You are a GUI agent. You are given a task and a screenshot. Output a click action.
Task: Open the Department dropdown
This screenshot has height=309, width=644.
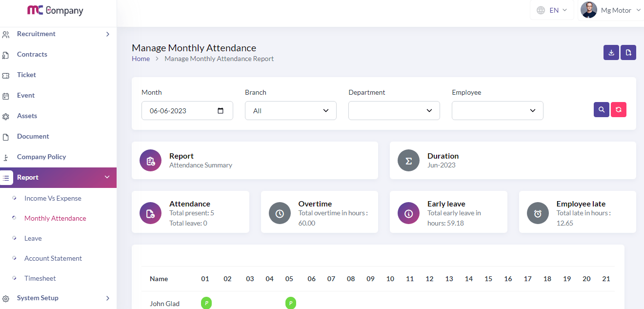click(394, 111)
